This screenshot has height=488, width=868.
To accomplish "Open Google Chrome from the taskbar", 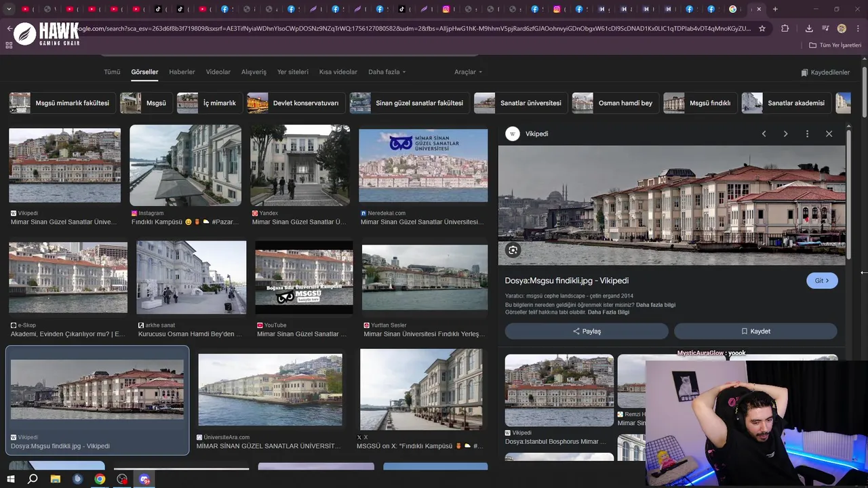I will click(x=100, y=479).
